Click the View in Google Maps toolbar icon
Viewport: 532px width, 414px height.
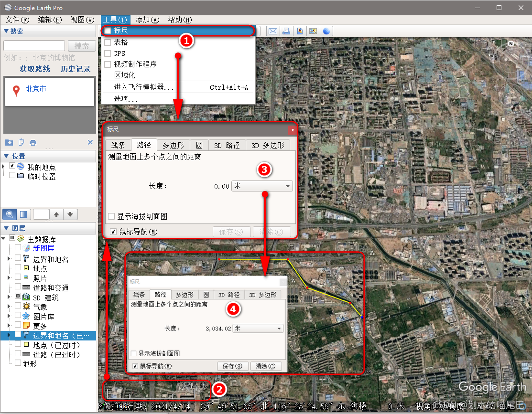point(300,31)
